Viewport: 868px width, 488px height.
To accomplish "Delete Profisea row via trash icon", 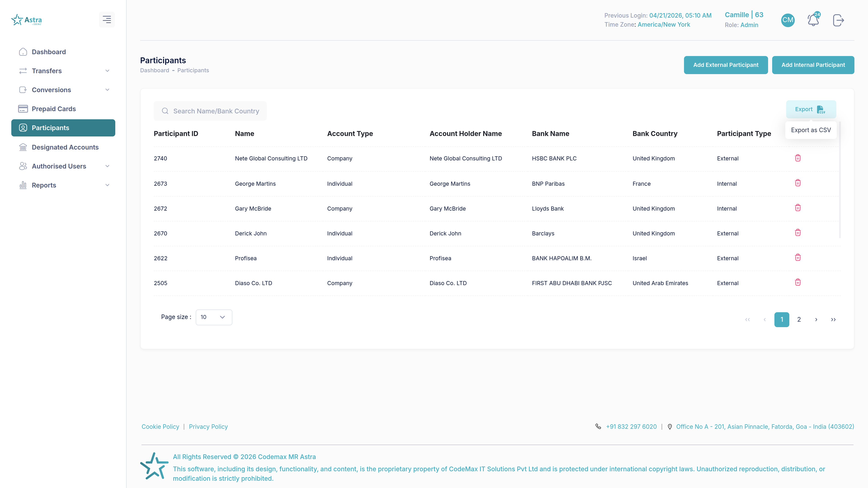I will pos(797,258).
